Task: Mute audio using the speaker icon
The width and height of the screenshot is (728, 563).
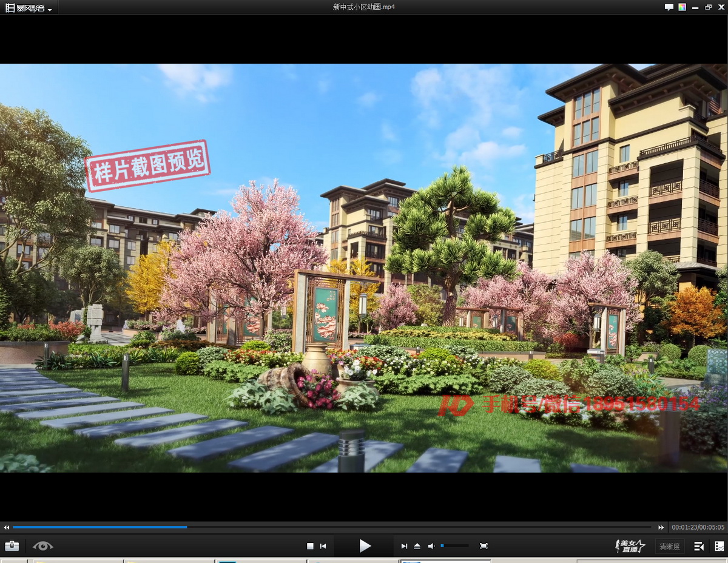Action: point(431,546)
